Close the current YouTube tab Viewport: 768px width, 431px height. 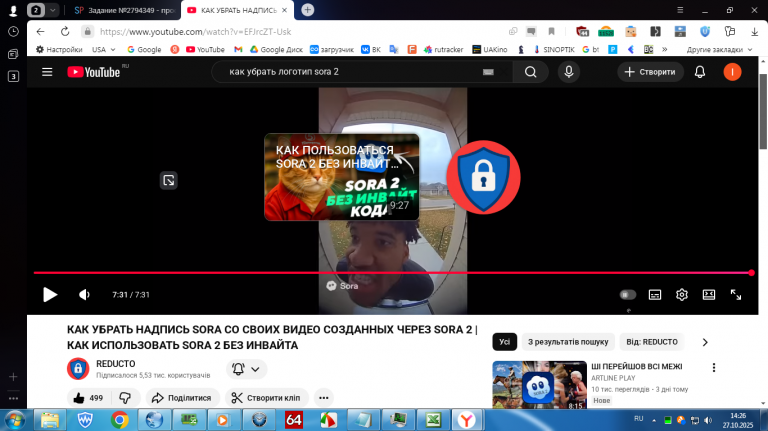[x=285, y=10]
